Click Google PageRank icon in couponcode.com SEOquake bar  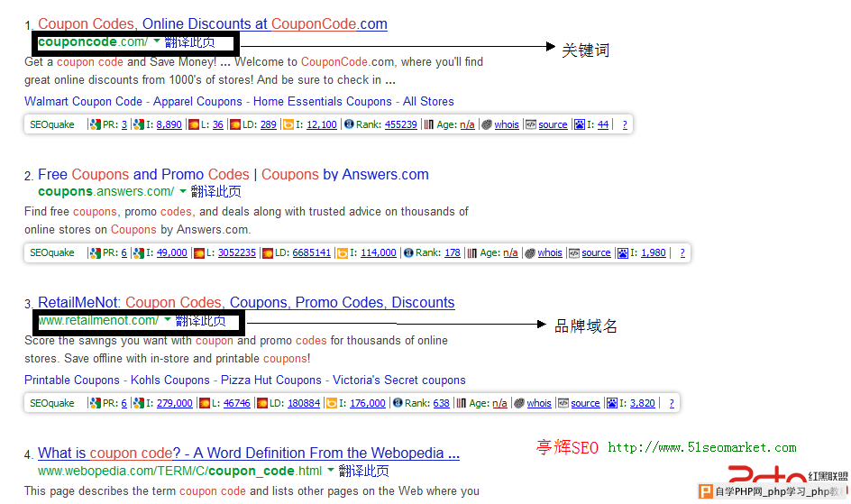[96, 124]
